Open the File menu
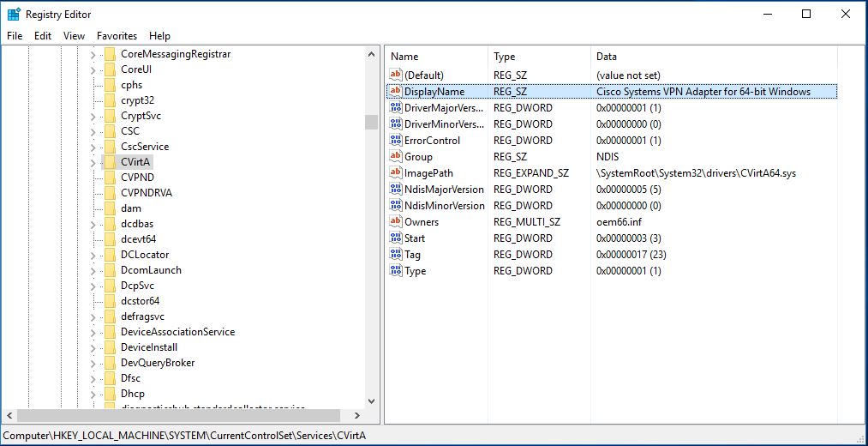The width and height of the screenshot is (868, 446). pyautogui.click(x=15, y=36)
